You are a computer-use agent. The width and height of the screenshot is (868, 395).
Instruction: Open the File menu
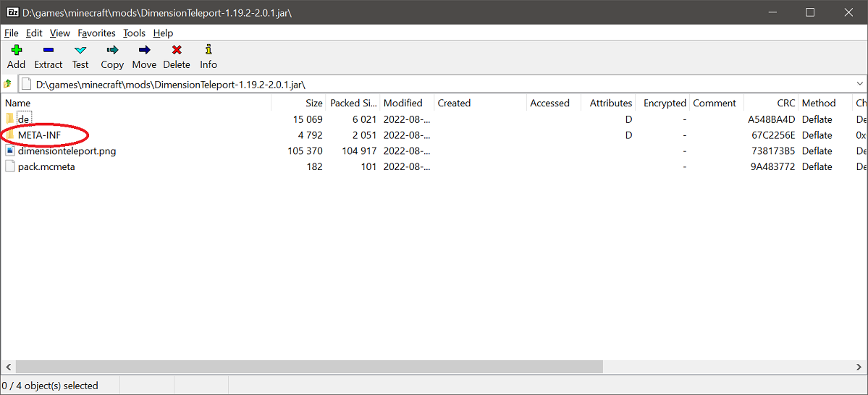pos(11,33)
